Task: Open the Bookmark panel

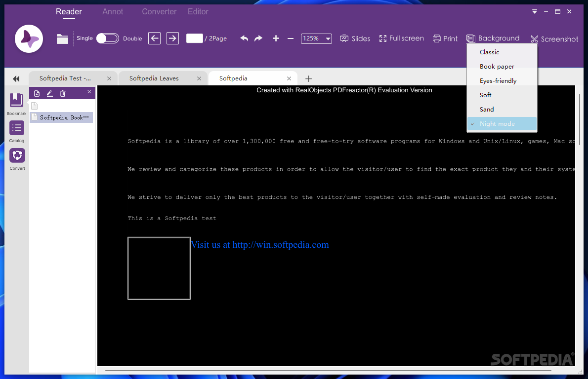Action: (x=16, y=104)
